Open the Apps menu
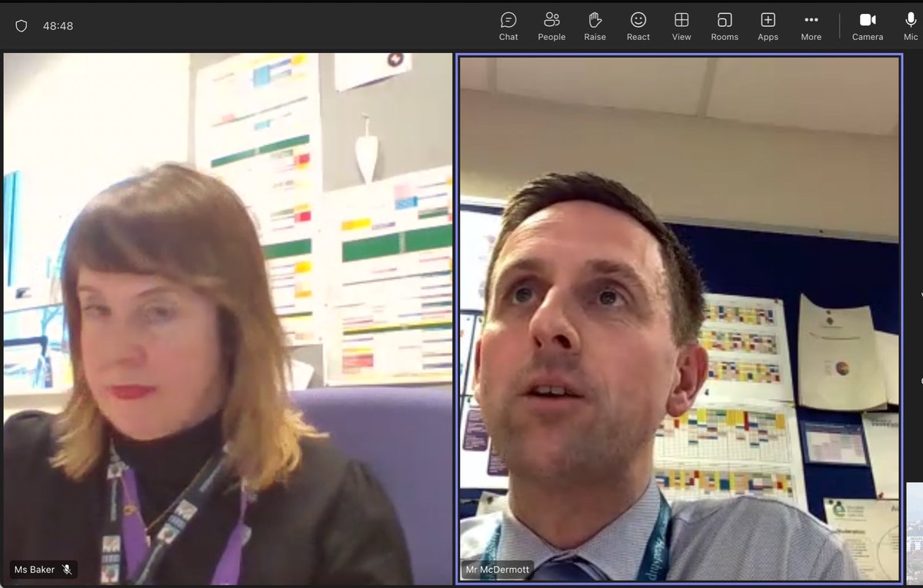923x588 pixels. (x=768, y=26)
